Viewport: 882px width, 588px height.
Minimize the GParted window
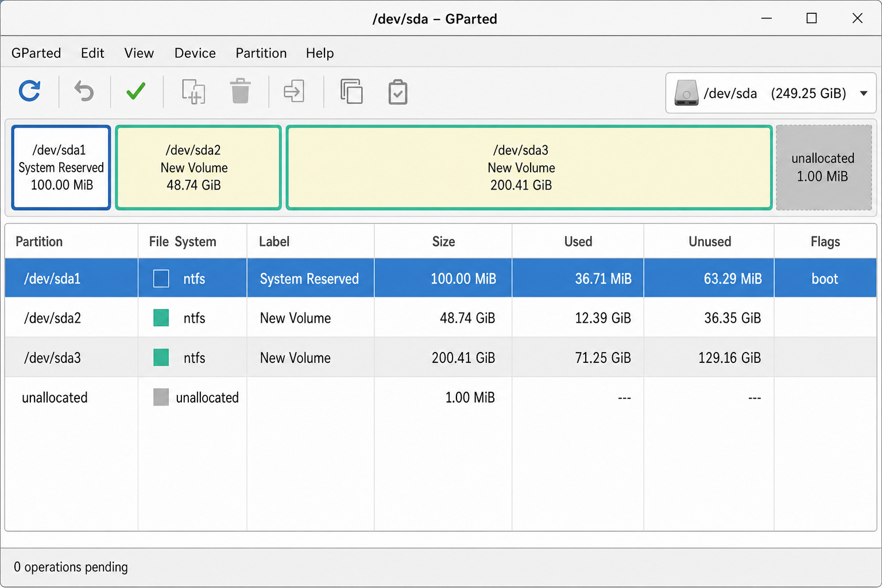(767, 18)
